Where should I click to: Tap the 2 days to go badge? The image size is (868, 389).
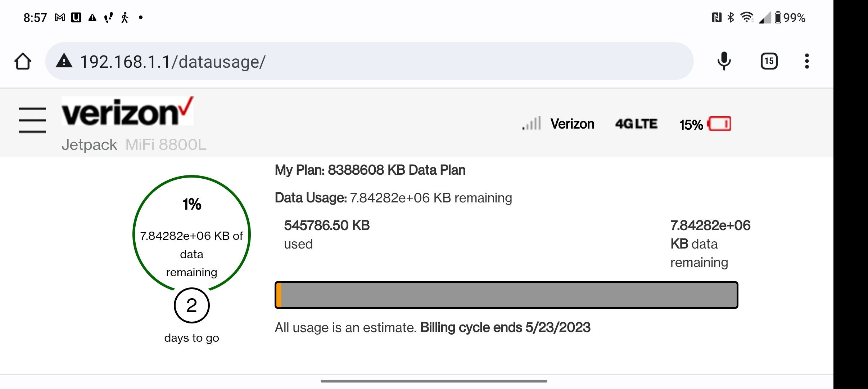[191, 305]
